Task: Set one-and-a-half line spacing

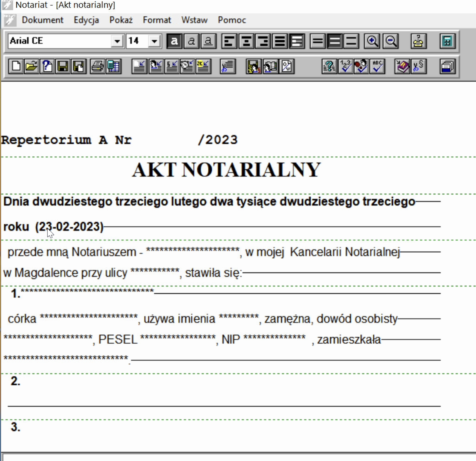Action: [x=335, y=41]
